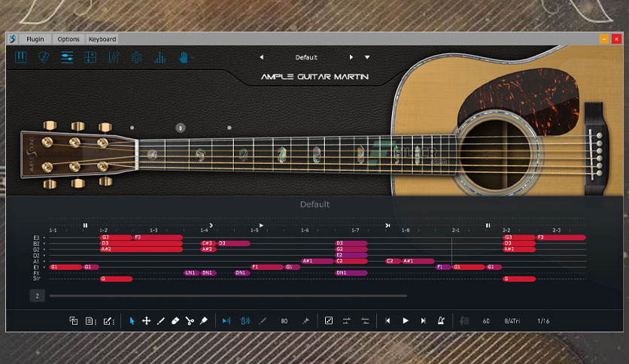The width and height of the screenshot is (629, 364).
Task: Open the preset list dropdown triangle
Action: [367, 57]
